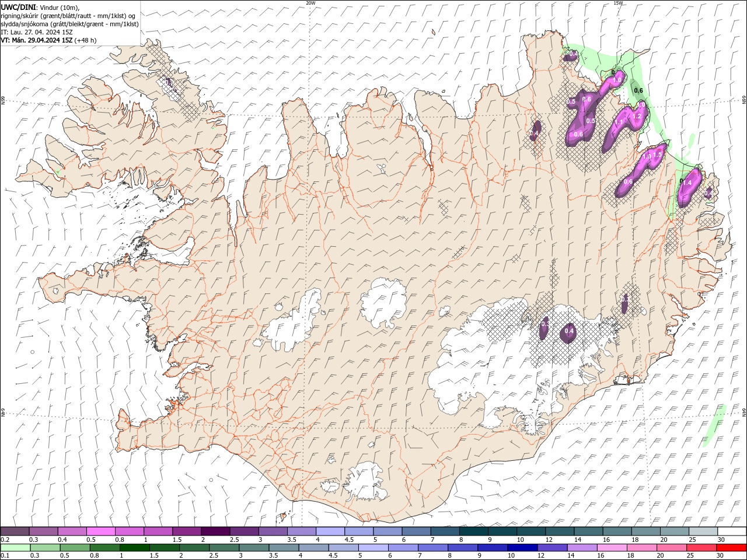The width and height of the screenshot is (747, 560).
Task: Click the '1.4' value on the east coast
Action: [686, 183]
